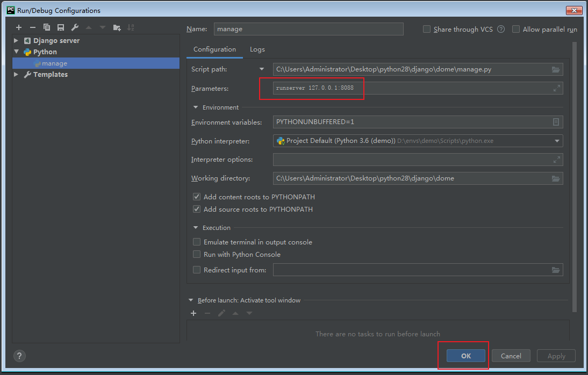The width and height of the screenshot is (588, 375).
Task: Browse for redirect input file
Action: tap(556, 270)
